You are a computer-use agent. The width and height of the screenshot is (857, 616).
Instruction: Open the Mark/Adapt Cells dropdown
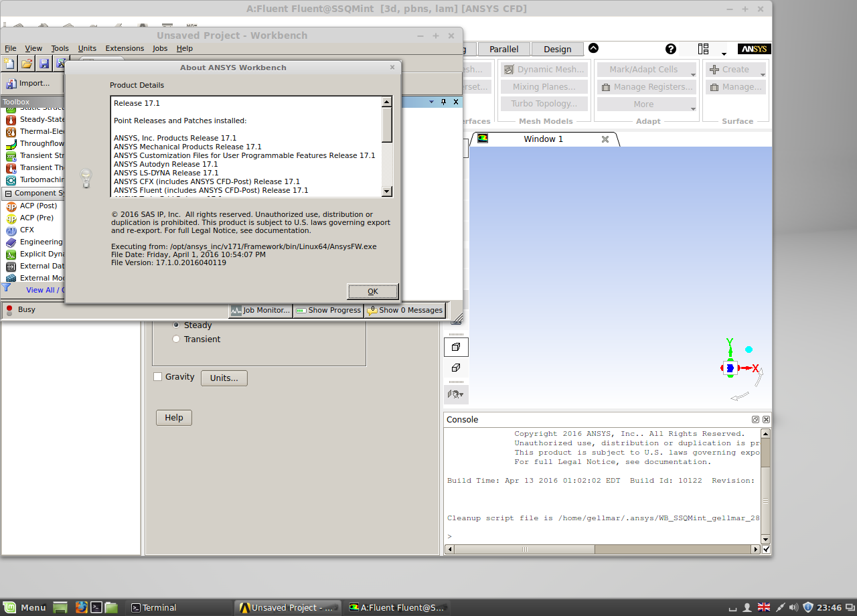click(647, 69)
